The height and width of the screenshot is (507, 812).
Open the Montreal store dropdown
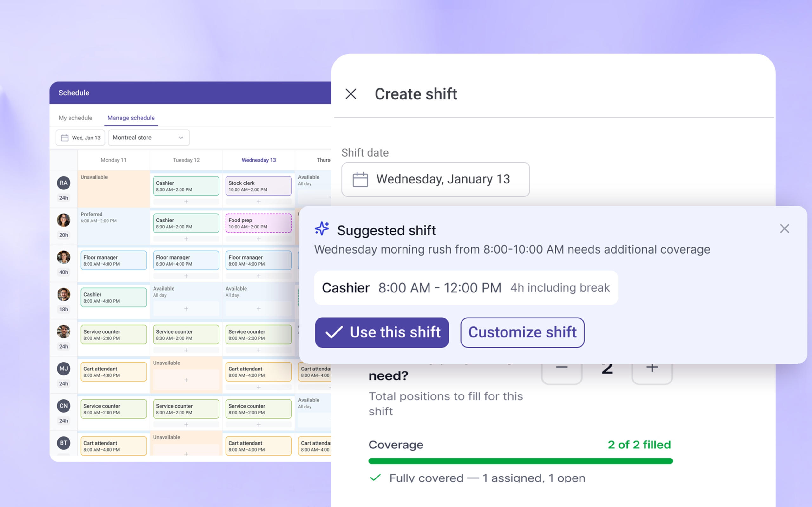[149, 138]
